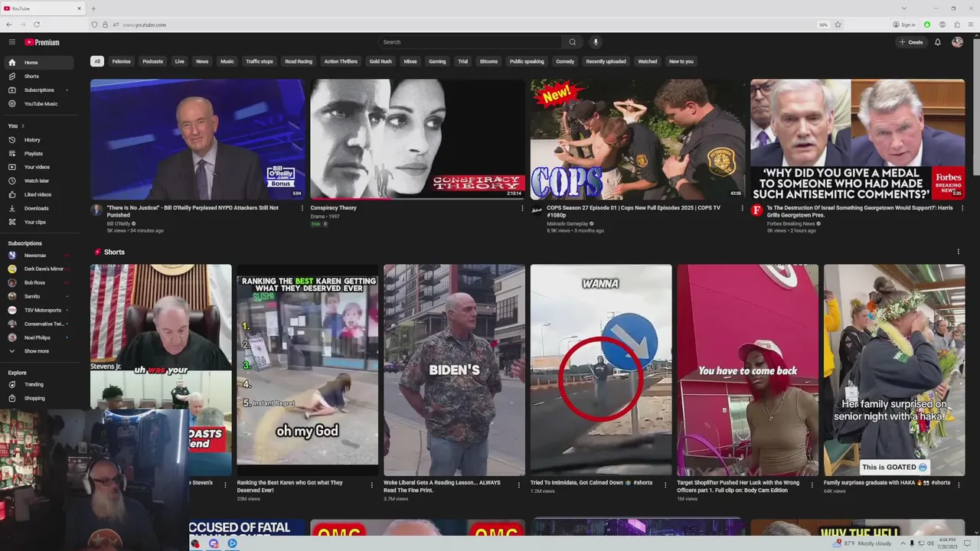Open Liked videos
980x551 pixels.
[39, 194]
